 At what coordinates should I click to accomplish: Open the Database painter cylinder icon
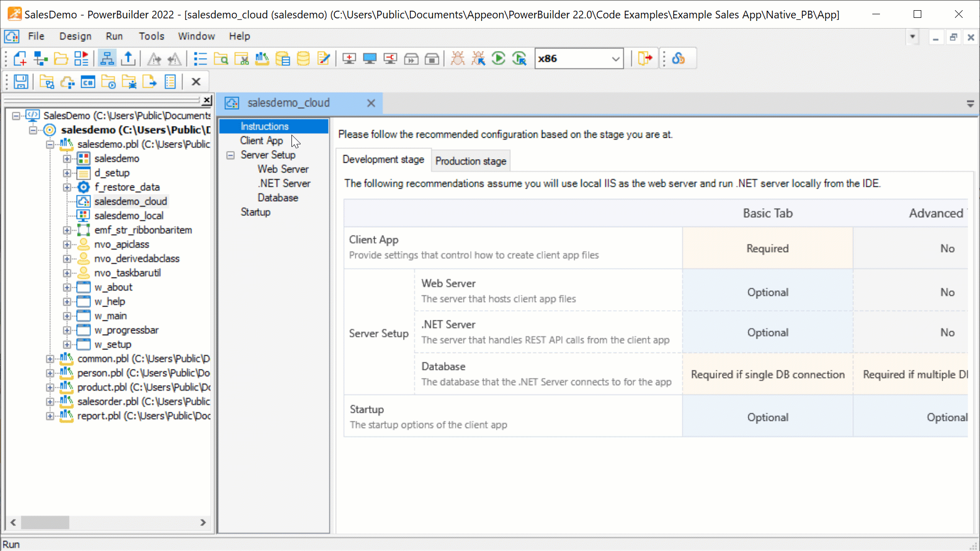tap(303, 59)
